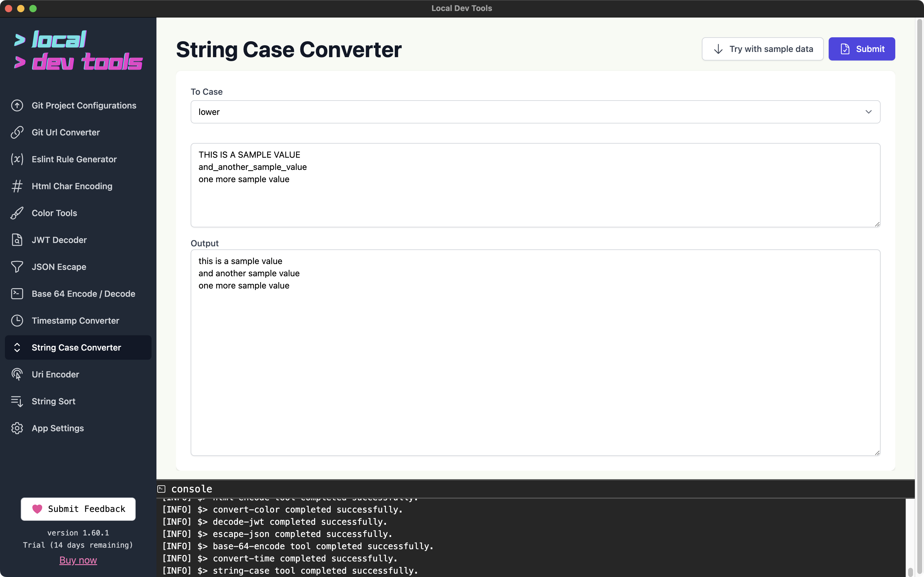Open Color Tools page
Image resolution: width=924 pixels, height=577 pixels.
pyautogui.click(x=78, y=213)
